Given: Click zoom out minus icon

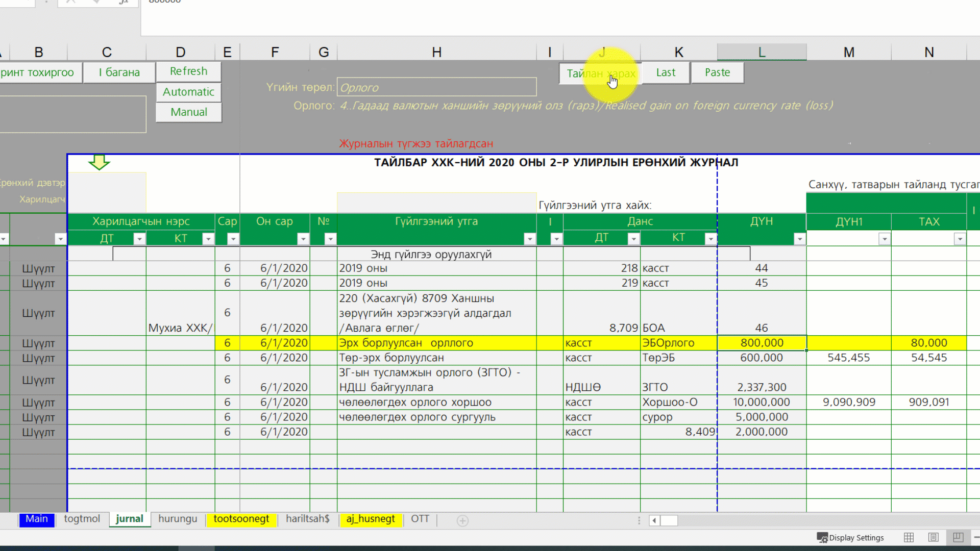Looking at the screenshot, I should [976, 537].
